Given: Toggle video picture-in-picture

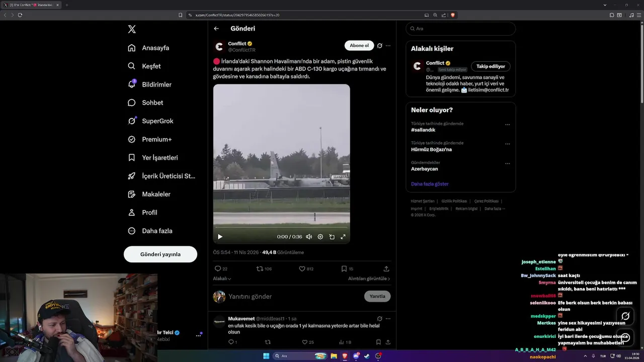Looking at the screenshot, I should click(332, 237).
